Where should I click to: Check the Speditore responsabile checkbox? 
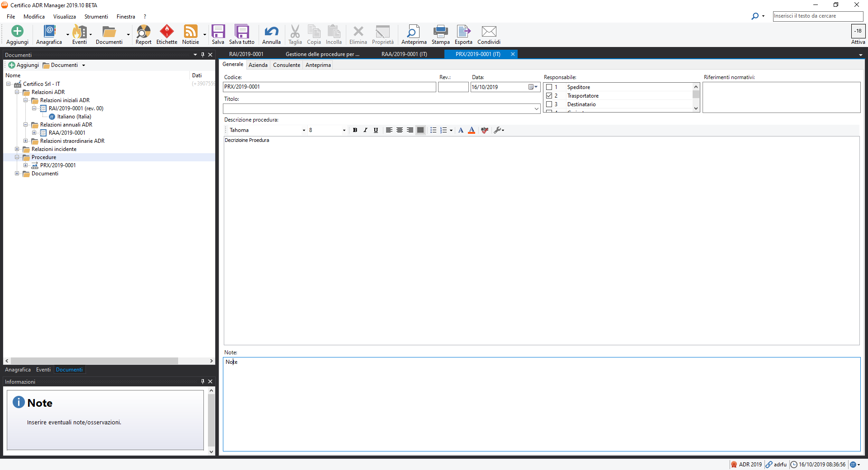click(x=549, y=87)
